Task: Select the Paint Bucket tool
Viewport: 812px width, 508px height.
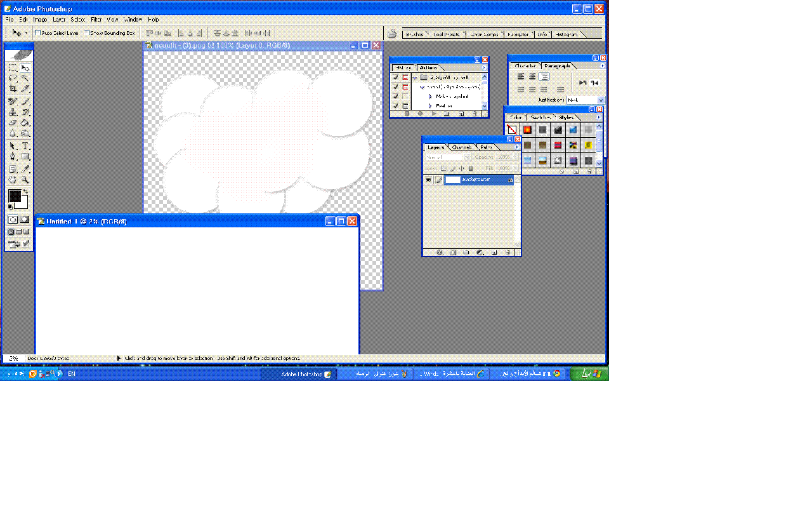Action: pyautogui.click(x=25, y=123)
